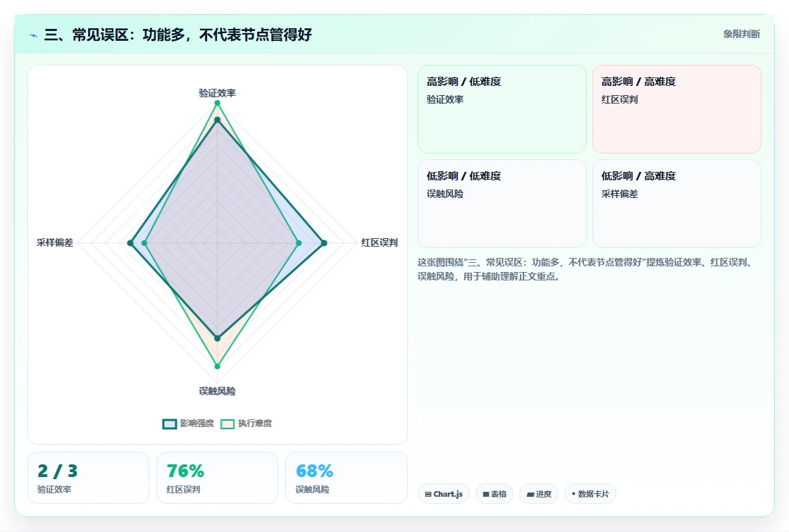
Task: Click 验证效率 text in the 高影响 / 低难度 card
Action: point(445,99)
